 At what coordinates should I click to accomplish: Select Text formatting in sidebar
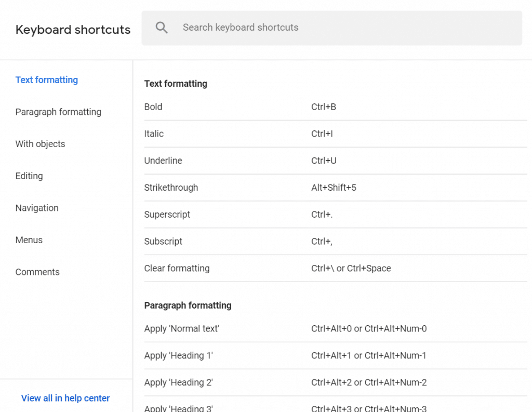coord(47,80)
